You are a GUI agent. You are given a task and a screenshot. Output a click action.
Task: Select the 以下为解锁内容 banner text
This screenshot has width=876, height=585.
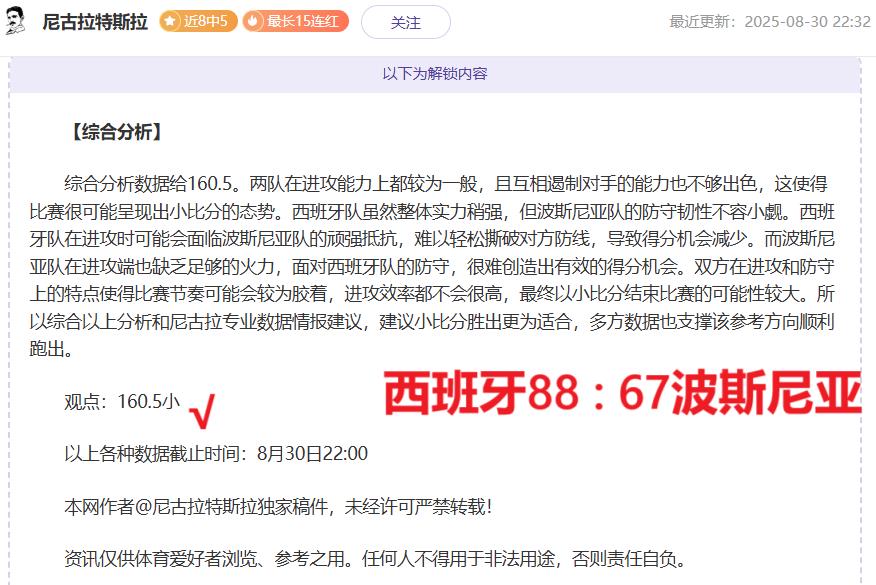tap(435, 74)
